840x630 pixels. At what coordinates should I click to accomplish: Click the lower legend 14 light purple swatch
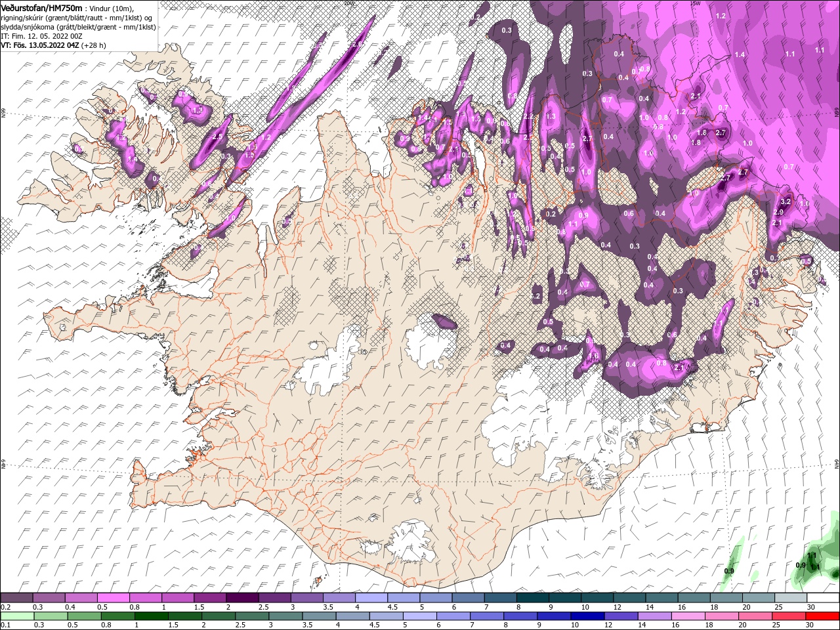pyautogui.click(x=654, y=616)
